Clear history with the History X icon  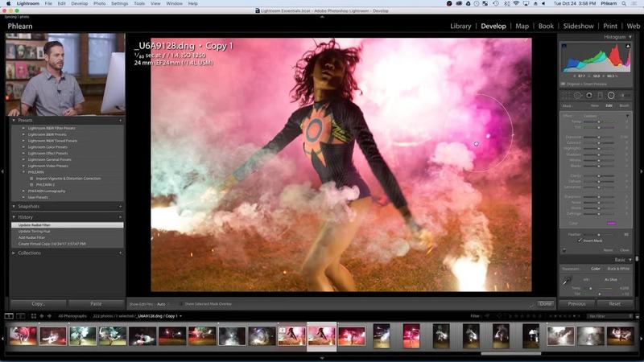click(120, 216)
